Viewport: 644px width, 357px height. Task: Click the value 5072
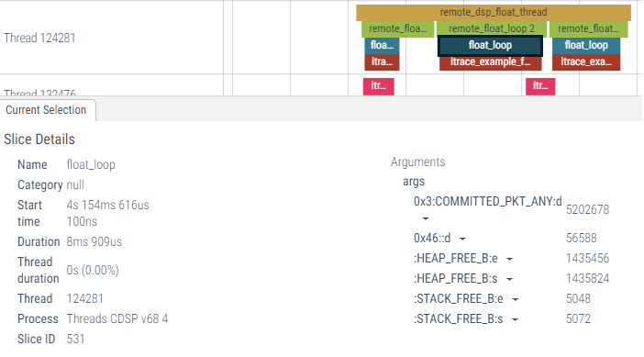pyautogui.click(x=578, y=318)
